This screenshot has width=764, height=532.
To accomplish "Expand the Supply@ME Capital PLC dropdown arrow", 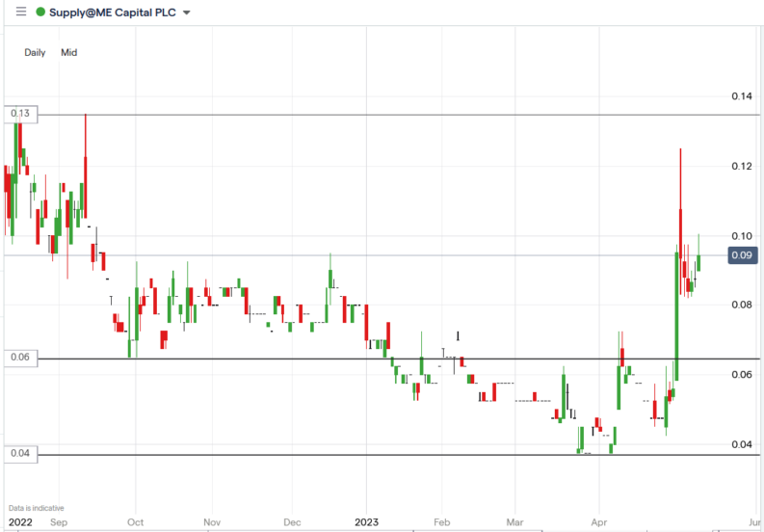I will (186, 13).
